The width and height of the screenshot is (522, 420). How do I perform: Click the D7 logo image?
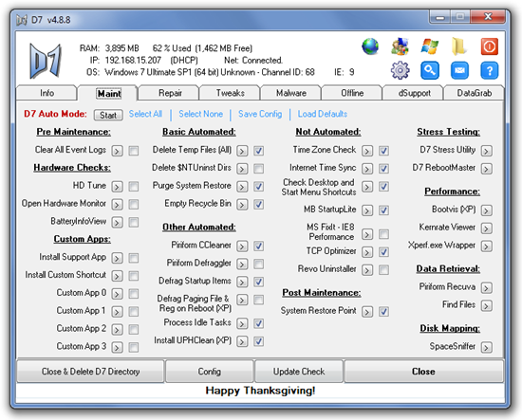tap(46, 61)
